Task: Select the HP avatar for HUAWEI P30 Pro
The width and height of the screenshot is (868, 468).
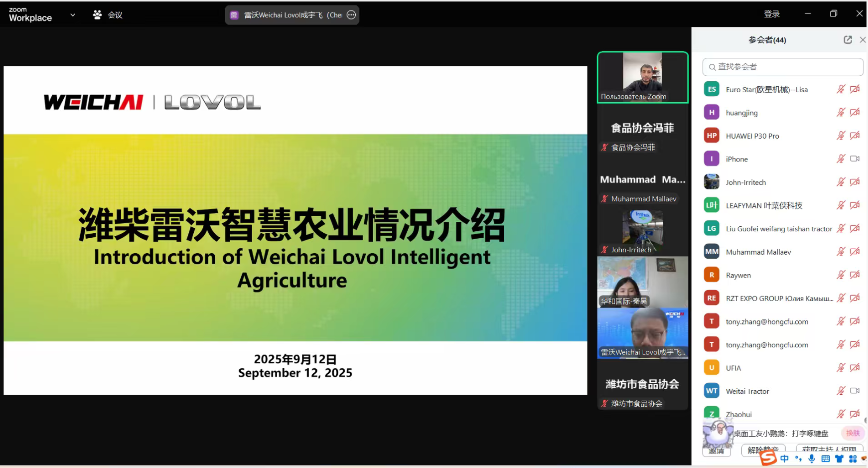Action: tap(712, 136)
